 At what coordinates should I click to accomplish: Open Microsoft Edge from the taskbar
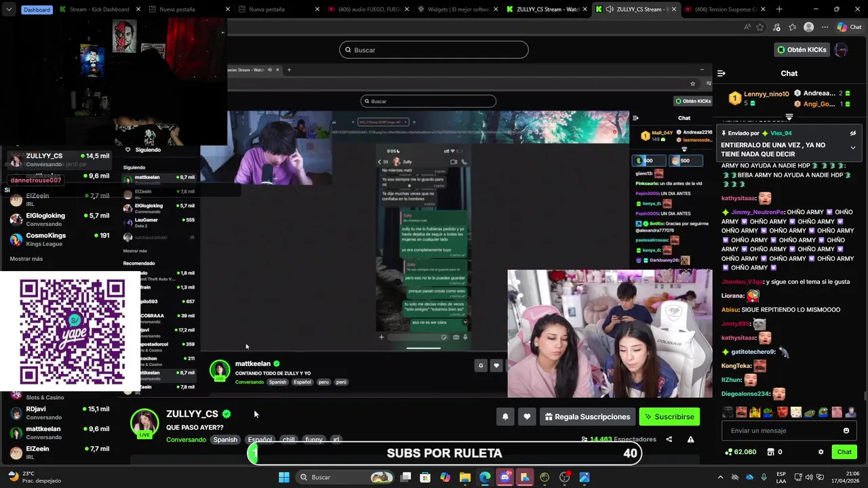[x=485, y=477]
